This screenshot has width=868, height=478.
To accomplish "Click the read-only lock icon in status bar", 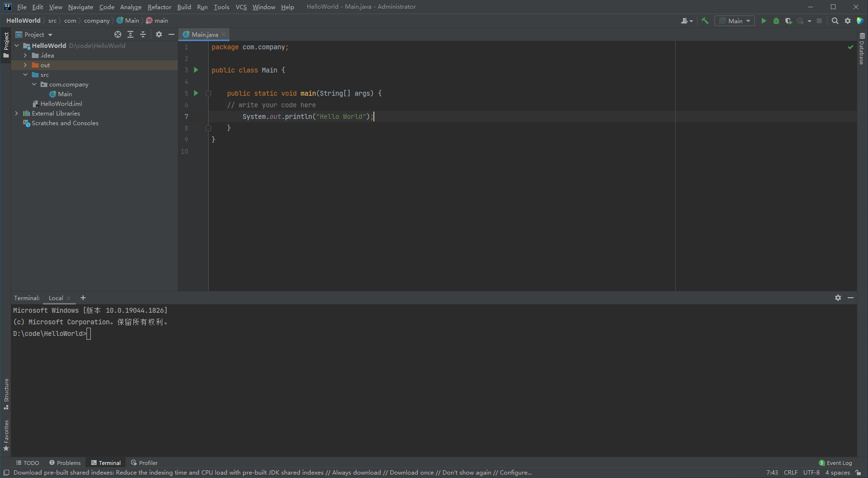I will click(858, 473).
